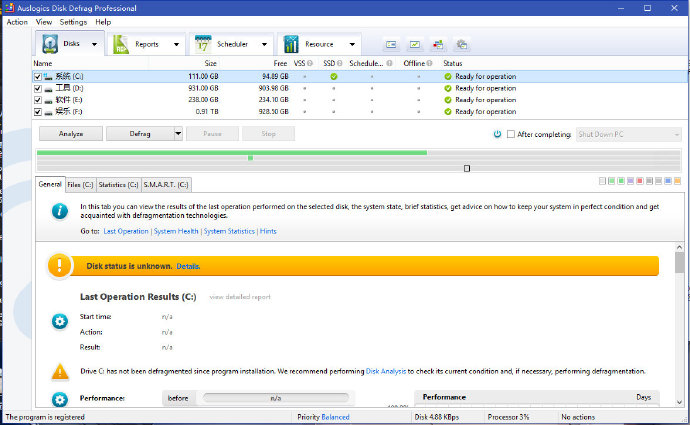Click the drive icon of row (F:)
Image resolution: width=690 pixels, height=425 pixels.
(48, 113)
